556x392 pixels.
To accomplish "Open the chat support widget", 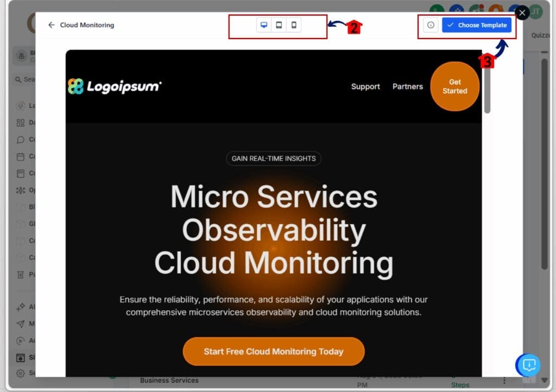I will (528, 365).
